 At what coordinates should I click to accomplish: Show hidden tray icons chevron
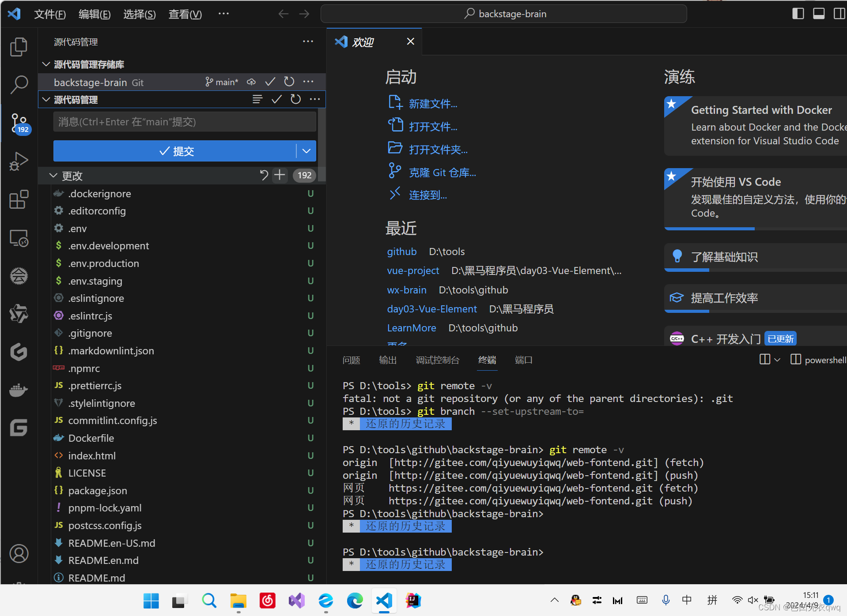pos(555,600)
